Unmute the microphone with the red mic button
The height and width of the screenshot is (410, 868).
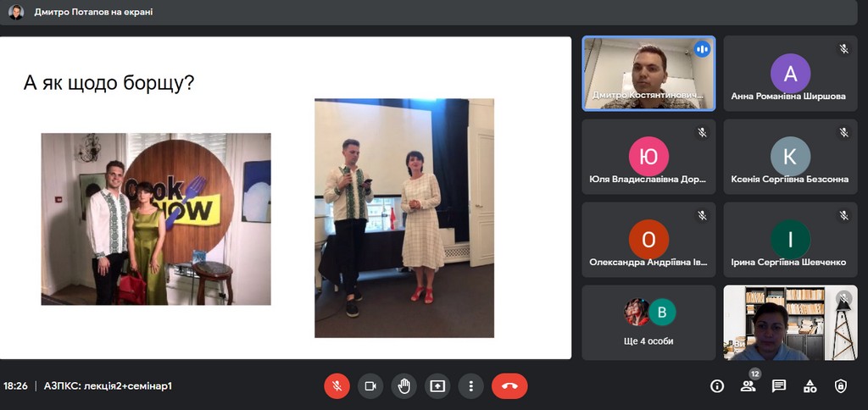tap(337, 386)
